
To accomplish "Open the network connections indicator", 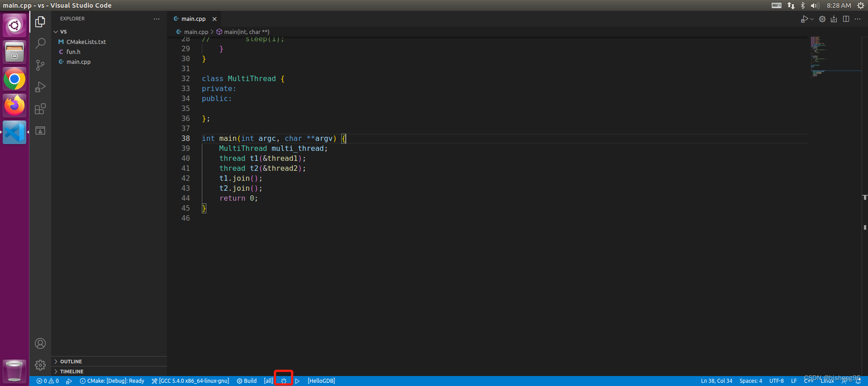I will click(791, 5).
